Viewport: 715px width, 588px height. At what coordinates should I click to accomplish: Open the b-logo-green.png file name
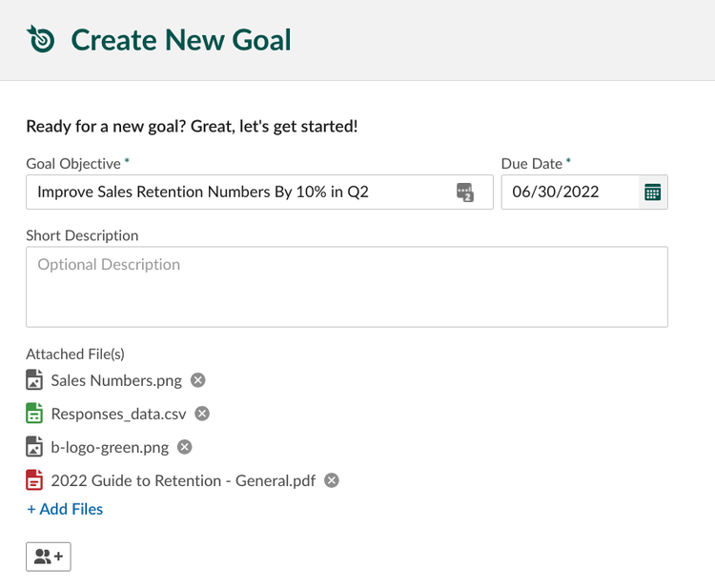(110, 448)
